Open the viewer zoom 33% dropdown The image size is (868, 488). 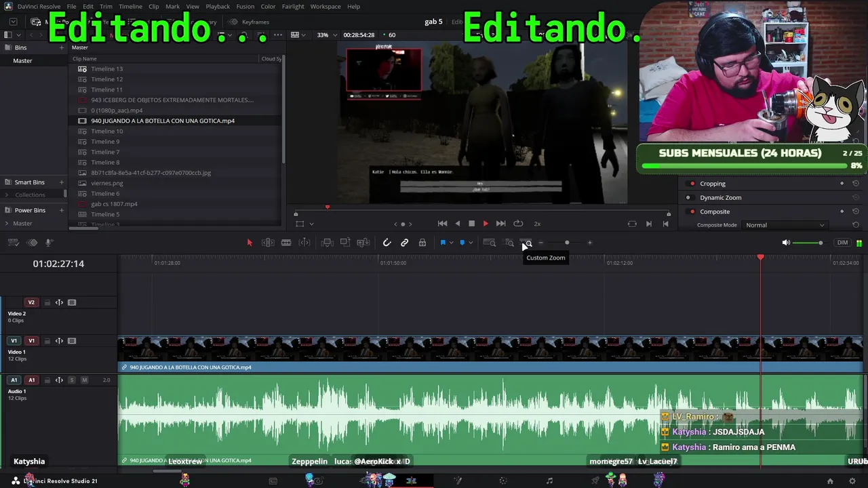pyautogui.click(x=325, y=35)
